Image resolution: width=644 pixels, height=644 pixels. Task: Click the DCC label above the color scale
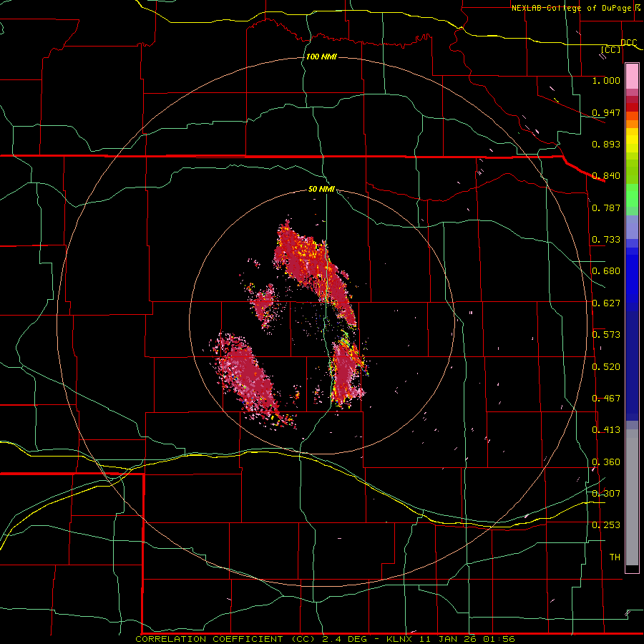(628, 43)
